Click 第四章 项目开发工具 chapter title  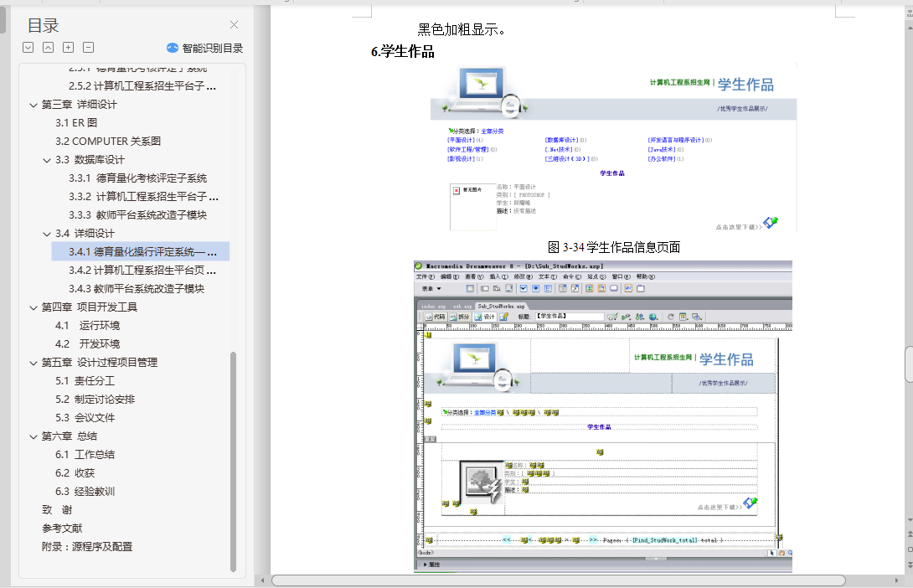coord(89,307)
